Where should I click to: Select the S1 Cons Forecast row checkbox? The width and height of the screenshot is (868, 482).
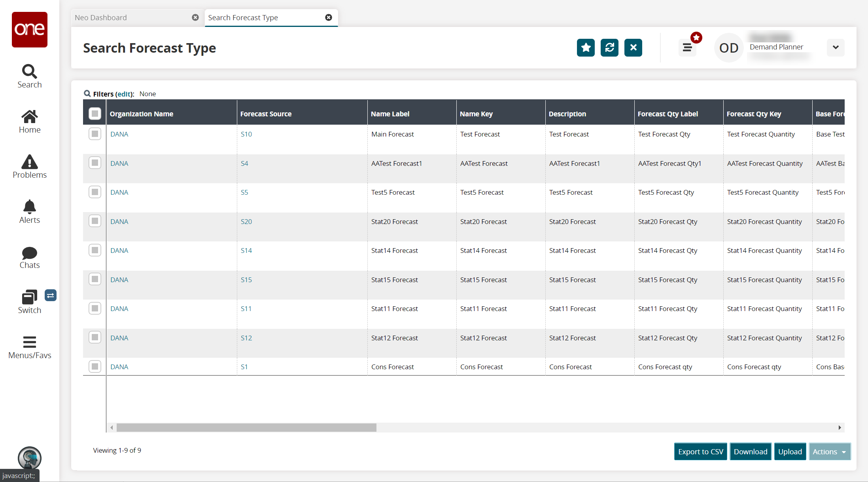click(95, 366)
